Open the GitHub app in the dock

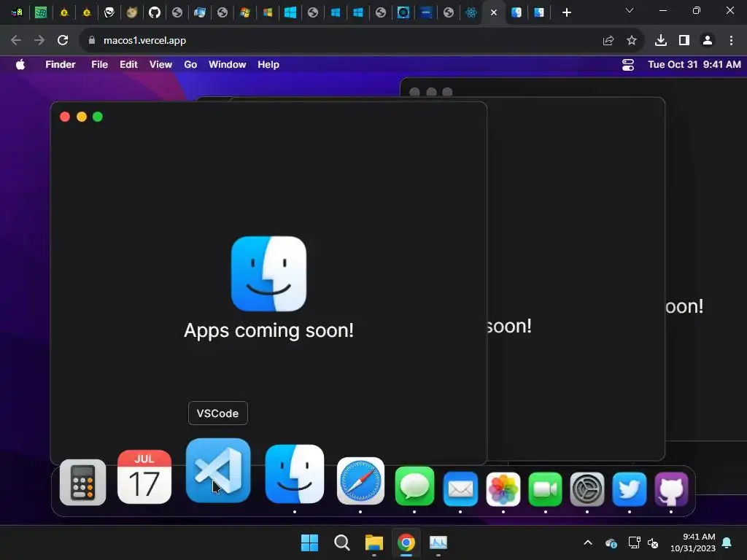[671, 489]
